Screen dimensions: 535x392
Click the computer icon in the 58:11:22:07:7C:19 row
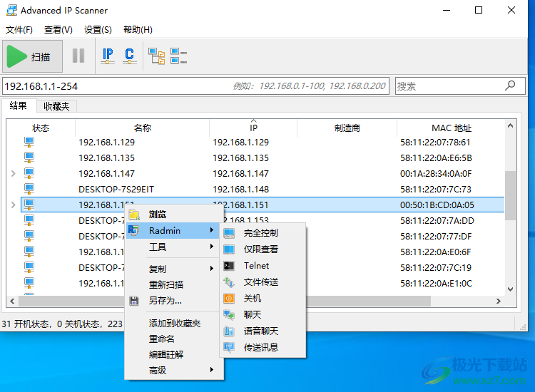[29, 267]
